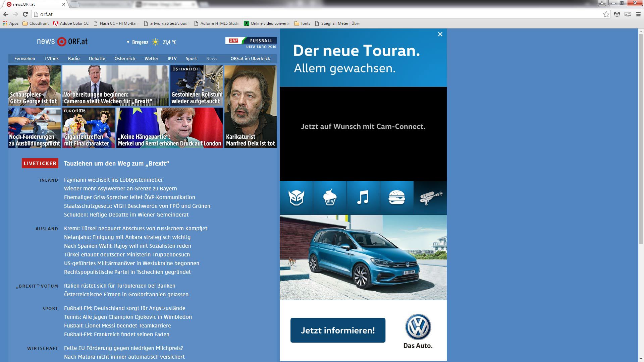644x362 pixels.
Task: Click the Jetzt informieren! button
Action: pyautogui.click(x=338, y=330)
